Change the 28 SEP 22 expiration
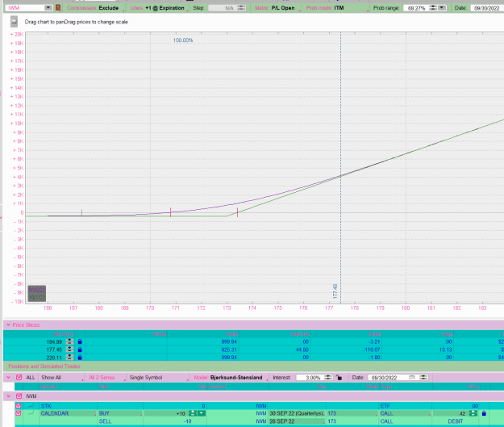 (297, 421)
